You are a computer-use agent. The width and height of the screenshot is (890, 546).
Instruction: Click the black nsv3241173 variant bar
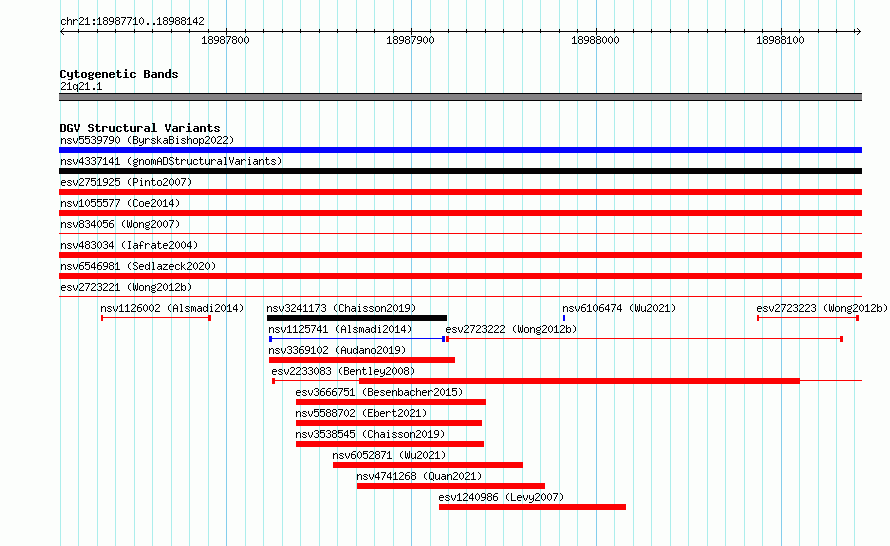[x=357, y=318]
